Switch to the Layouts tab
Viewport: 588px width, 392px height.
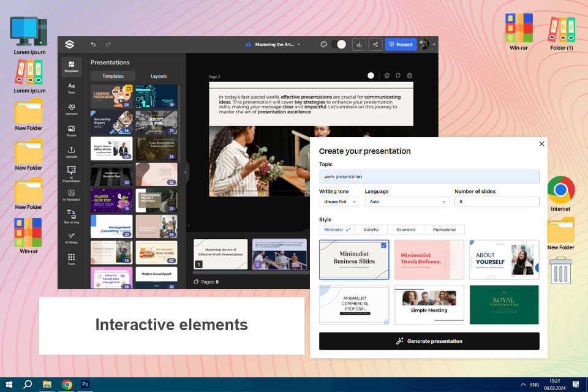(159, 76)
